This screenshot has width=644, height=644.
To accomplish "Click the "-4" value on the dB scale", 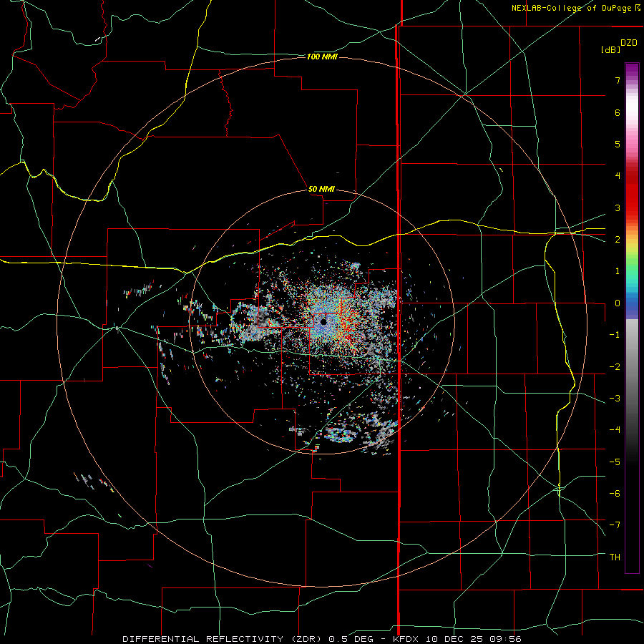I will coord(615,430).
